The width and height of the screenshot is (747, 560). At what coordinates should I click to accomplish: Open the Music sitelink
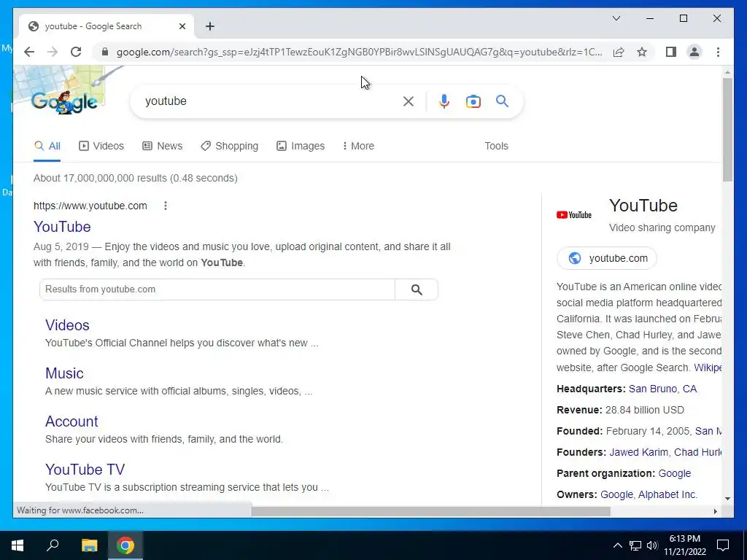point(64,373)
